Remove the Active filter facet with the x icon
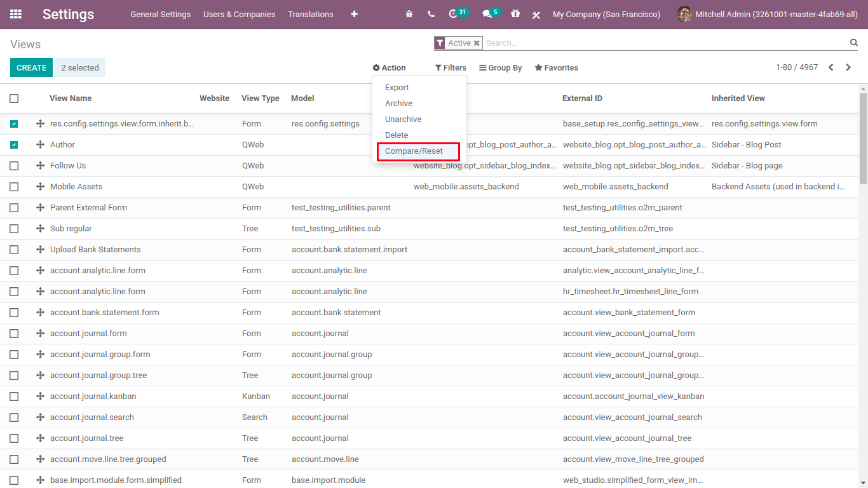This screenshot has height=488, width=868. (477, 43)
